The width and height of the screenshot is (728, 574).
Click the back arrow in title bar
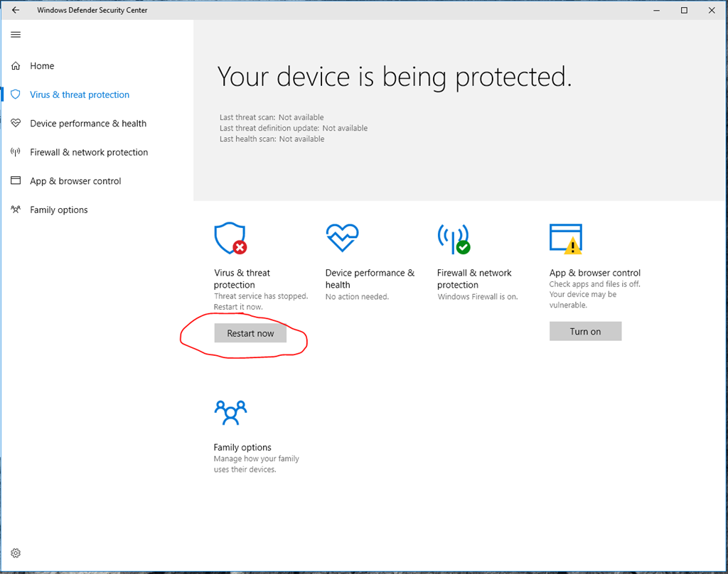tap(16, 10)
